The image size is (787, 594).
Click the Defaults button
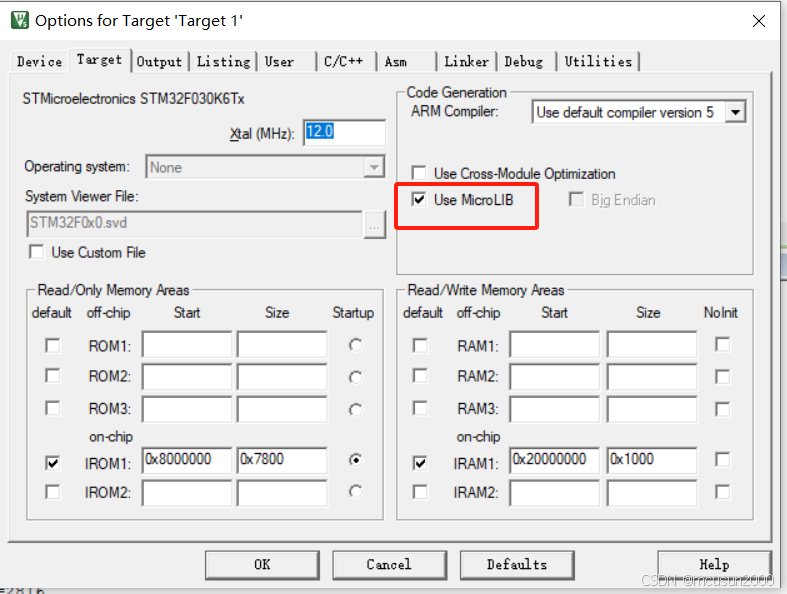click(517, 565)
